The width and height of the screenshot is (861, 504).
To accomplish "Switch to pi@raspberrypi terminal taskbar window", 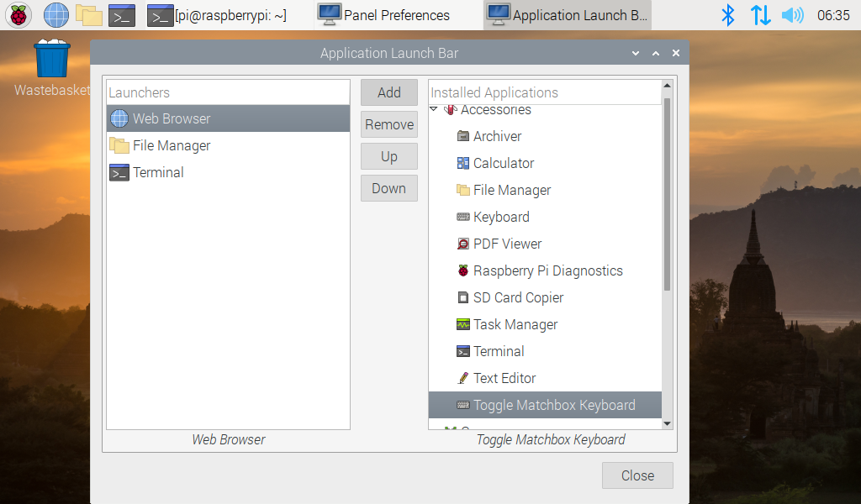I will (217, 15).
